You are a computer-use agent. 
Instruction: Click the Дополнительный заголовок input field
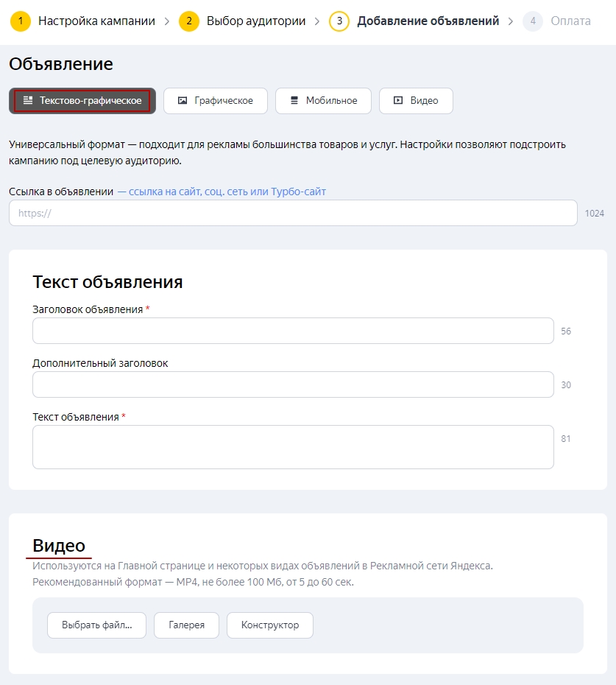(x=293, y=384)
